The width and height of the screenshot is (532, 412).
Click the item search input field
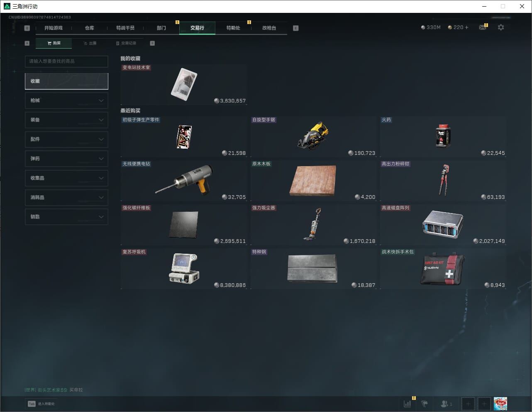pos(66,61)
